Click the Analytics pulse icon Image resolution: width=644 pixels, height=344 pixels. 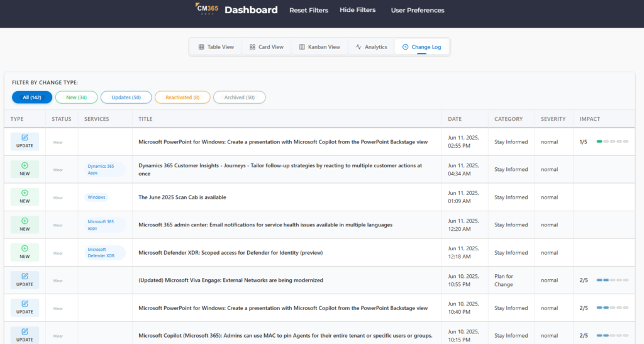[358, 47]
